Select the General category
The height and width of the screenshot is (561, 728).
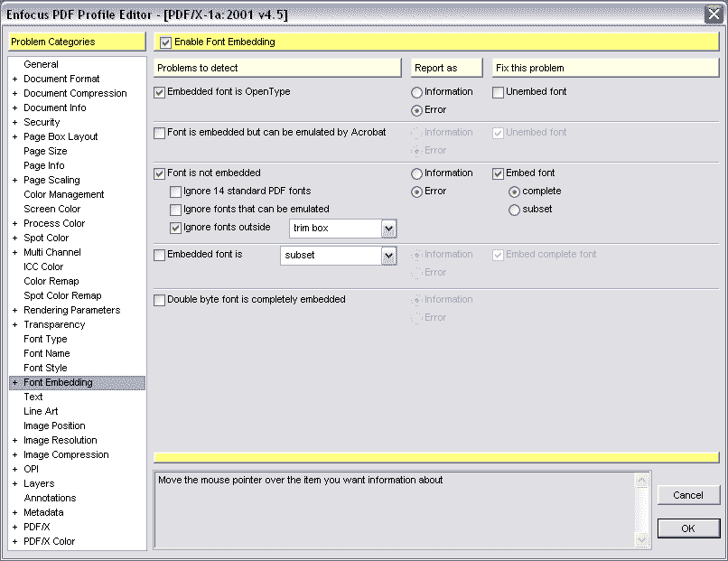pyautogui.click(x=41, y=64)
